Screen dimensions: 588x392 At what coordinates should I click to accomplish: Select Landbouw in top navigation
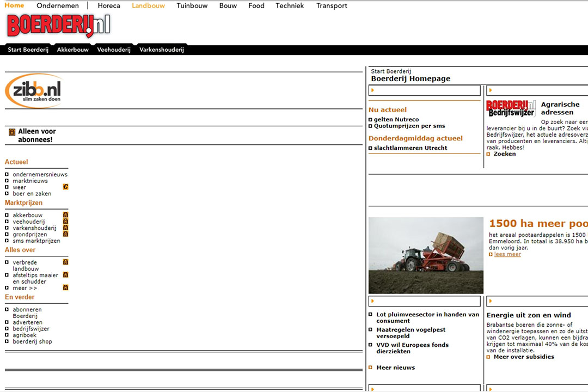click(x=148, y=5)
